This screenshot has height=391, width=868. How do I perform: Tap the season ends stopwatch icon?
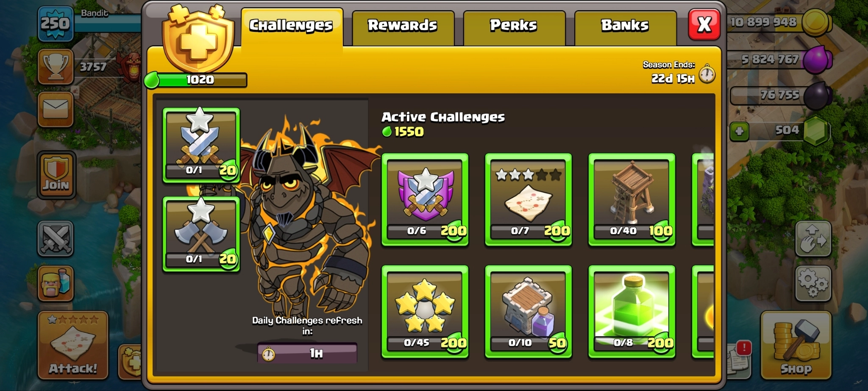(x=707, y=74)
